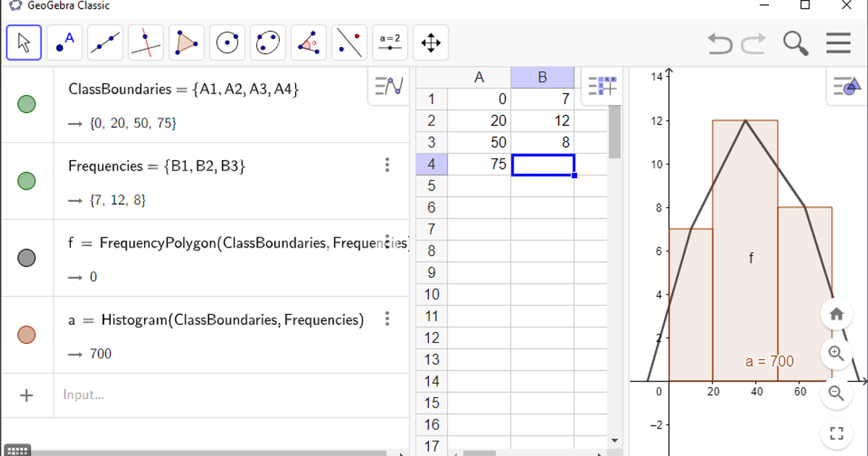Open the main hamburger menu
This screenshot has width=868, height=456.
pos(838,43)
